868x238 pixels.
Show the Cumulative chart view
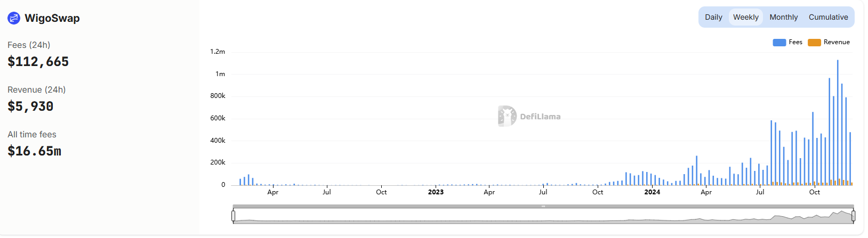pyautogui.click(x=828, y=17)
